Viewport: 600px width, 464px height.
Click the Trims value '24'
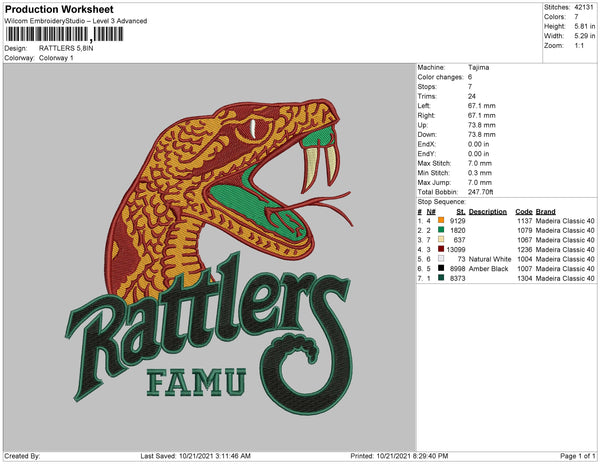472,96
